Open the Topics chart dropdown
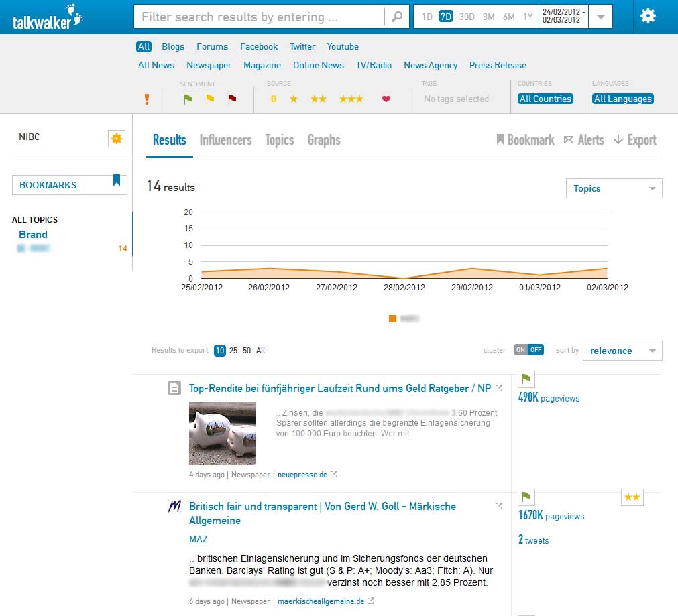678x616 pixels. click(x=614, y=188)
